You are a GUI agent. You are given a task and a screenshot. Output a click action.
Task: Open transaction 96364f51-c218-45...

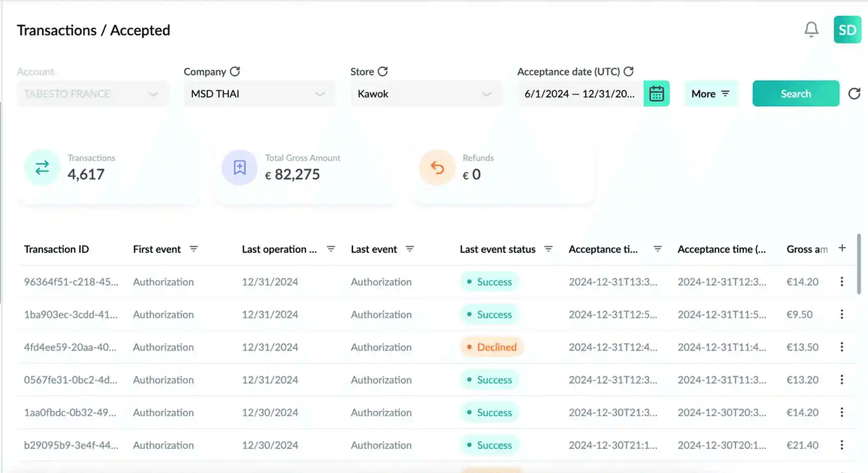(71, 282)
